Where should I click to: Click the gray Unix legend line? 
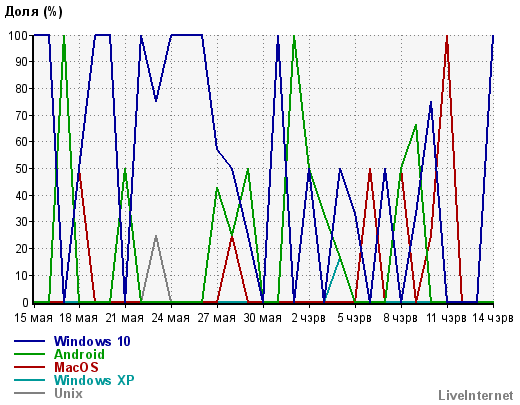click(29, 393)
